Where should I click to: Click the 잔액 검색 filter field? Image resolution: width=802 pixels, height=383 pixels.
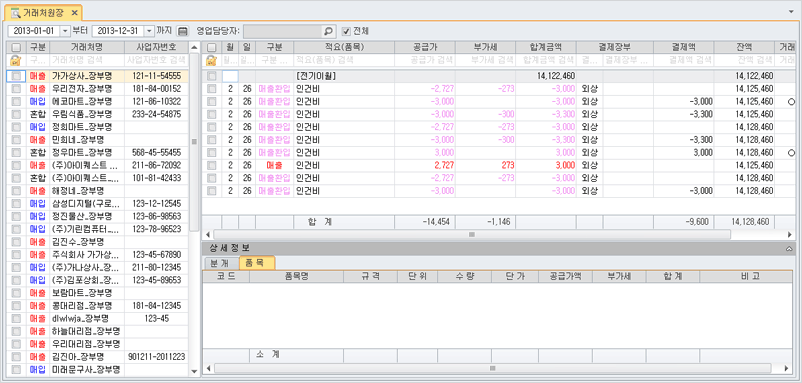[x=744, y=60]
